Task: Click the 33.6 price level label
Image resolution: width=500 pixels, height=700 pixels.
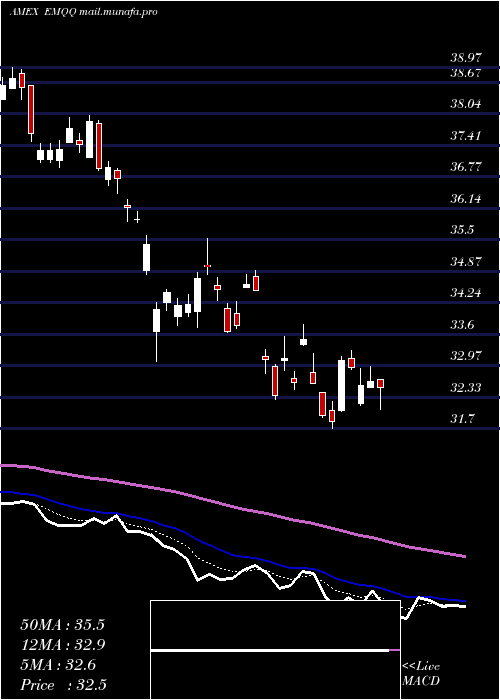Action: coord(462,325)
